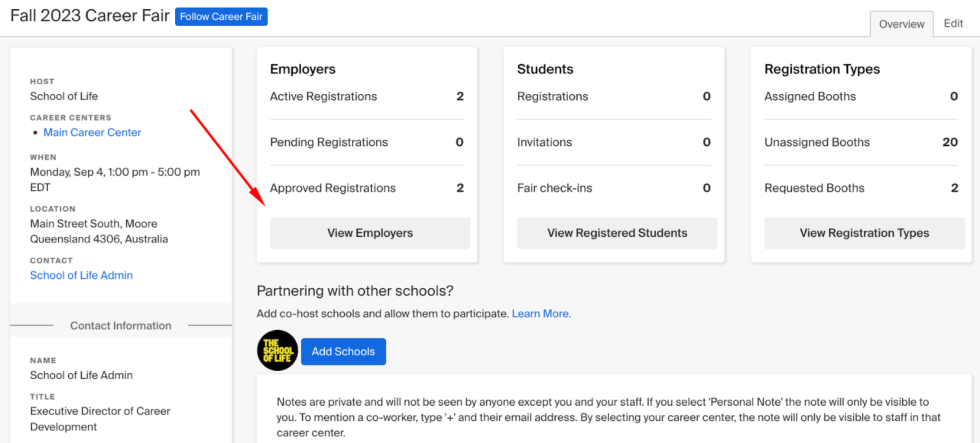Switch to the Overview tab

[902, 24]
